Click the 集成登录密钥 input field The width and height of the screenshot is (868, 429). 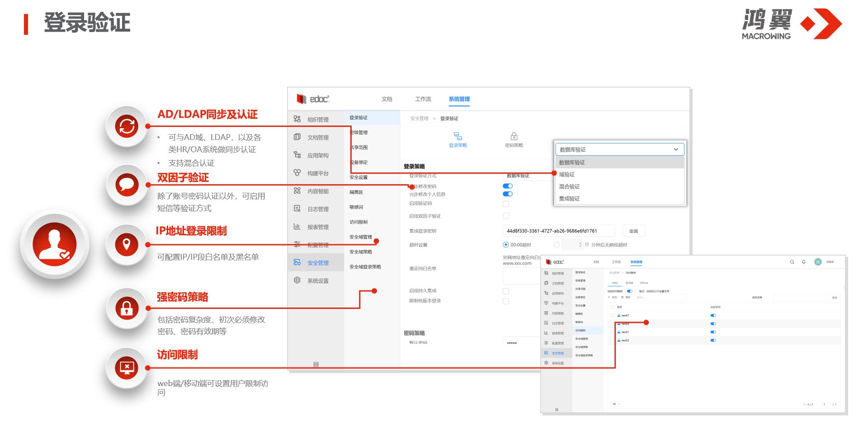[558, 231]
